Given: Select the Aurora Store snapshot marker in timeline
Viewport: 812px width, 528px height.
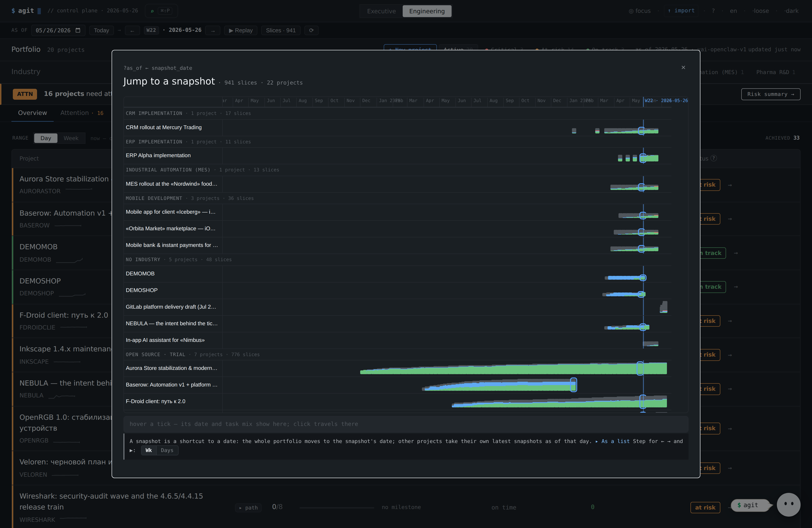Looking at the screenshot, I should (640, 368).
